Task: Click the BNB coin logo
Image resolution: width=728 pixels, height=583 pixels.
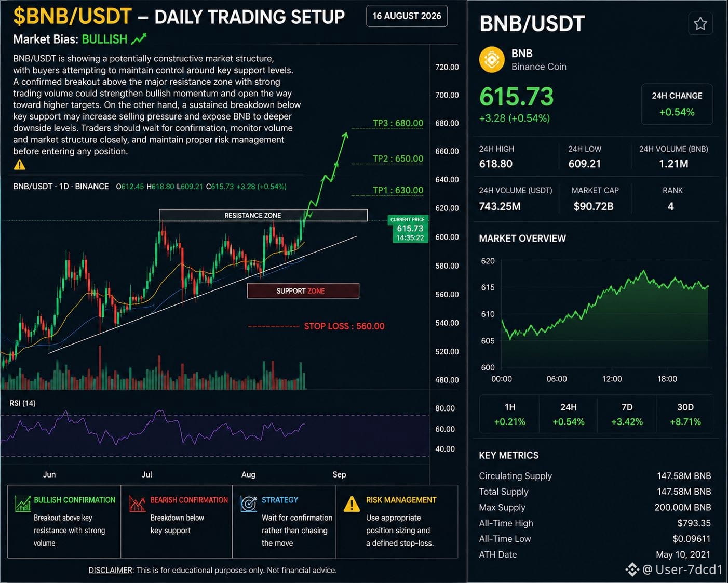Action: (x=492, y=59)
